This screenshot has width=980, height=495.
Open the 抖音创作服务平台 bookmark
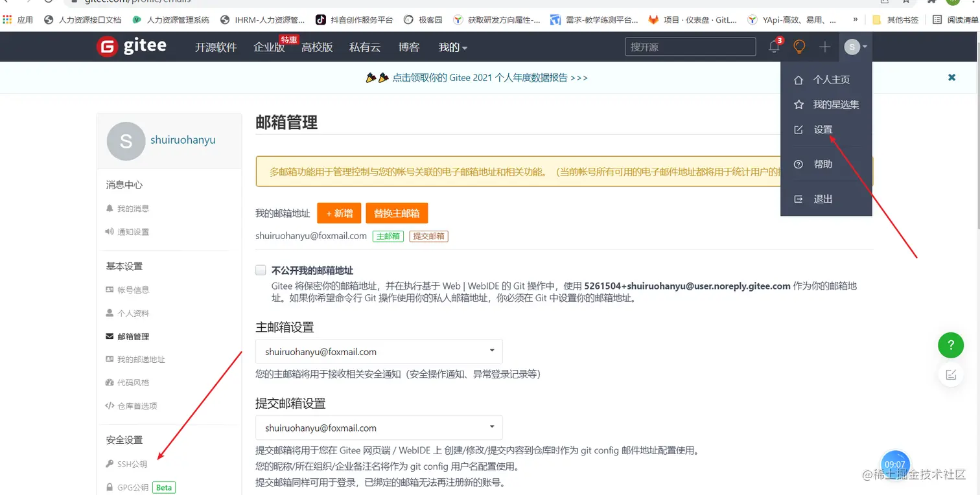point(355,19)
